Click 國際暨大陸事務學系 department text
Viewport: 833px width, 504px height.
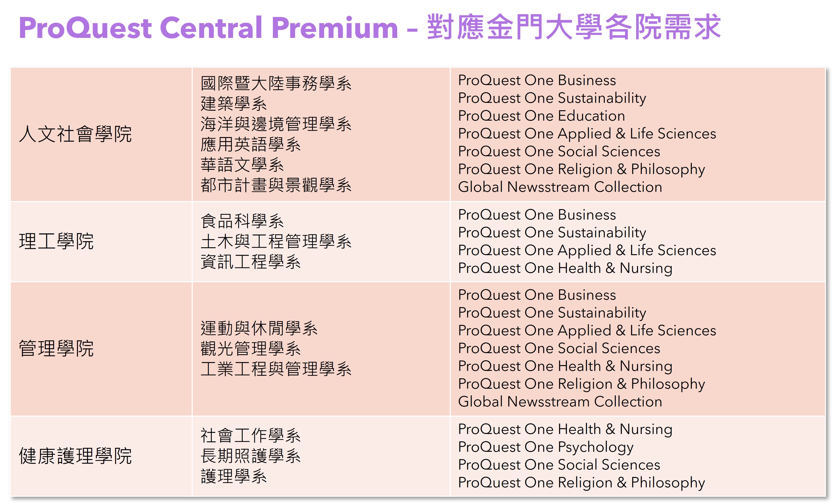pyautogui.click(x=276, y=83)
